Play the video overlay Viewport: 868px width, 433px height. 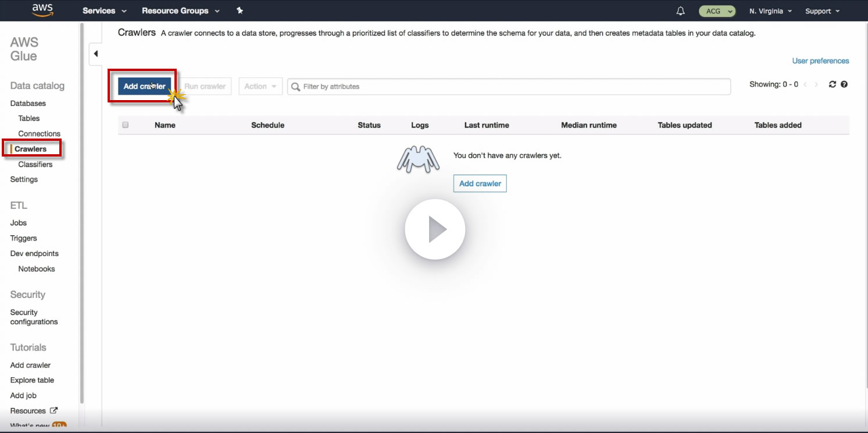(x=435, y=230)
